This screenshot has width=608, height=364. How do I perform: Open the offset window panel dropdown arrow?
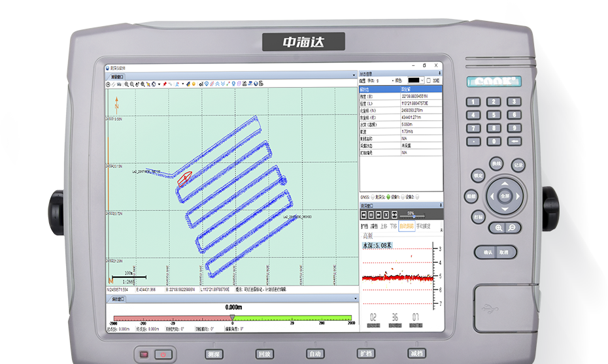[355, 299]
